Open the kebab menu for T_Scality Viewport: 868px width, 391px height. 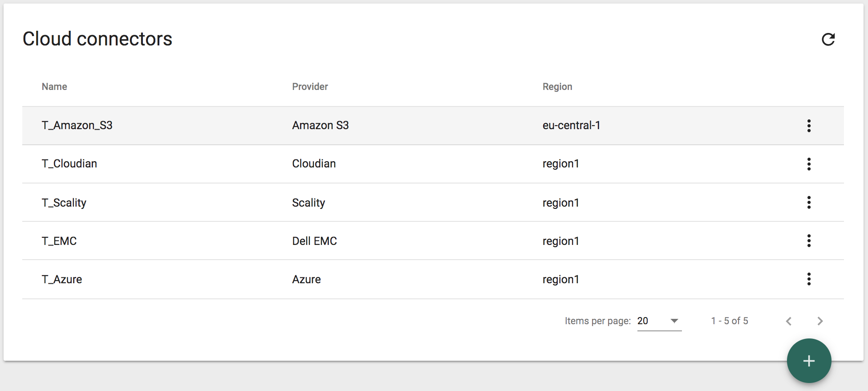click(x=809, y=203)
